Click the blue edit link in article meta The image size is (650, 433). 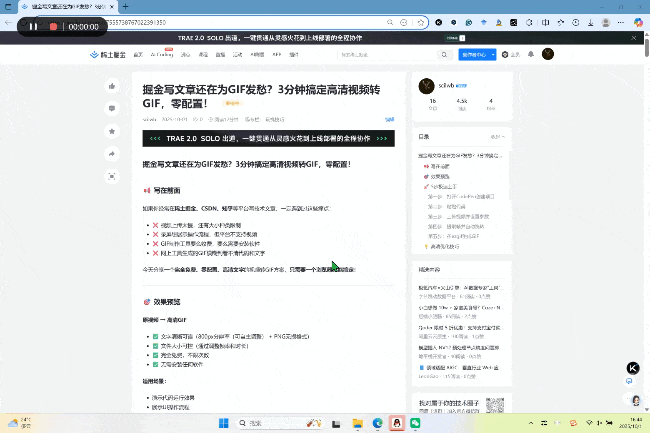click(389, 119)
